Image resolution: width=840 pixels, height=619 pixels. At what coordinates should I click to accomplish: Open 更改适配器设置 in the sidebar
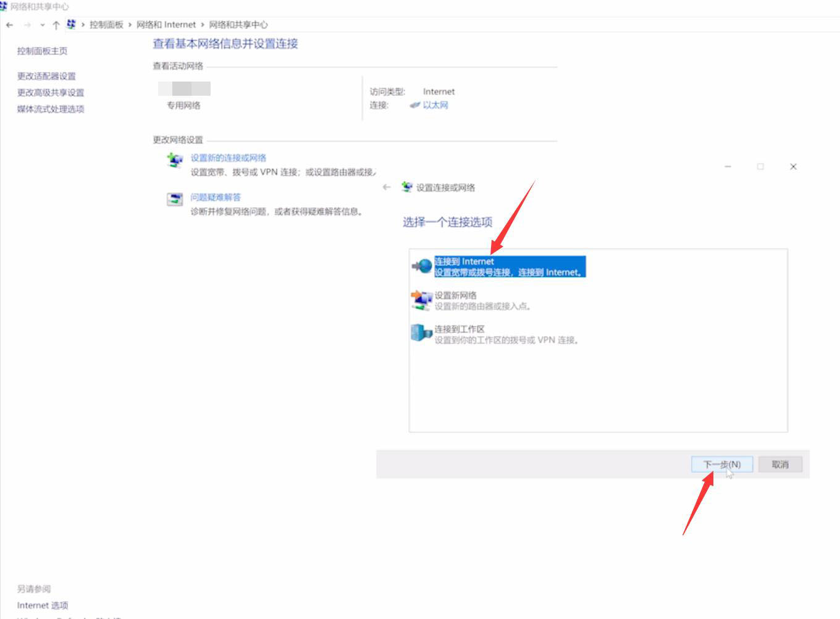[x=46, y=76]
